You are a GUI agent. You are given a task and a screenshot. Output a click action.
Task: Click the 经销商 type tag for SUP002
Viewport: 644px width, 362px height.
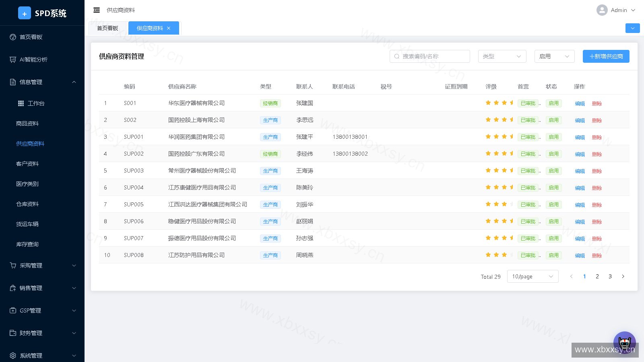click(x=270, y=154)
